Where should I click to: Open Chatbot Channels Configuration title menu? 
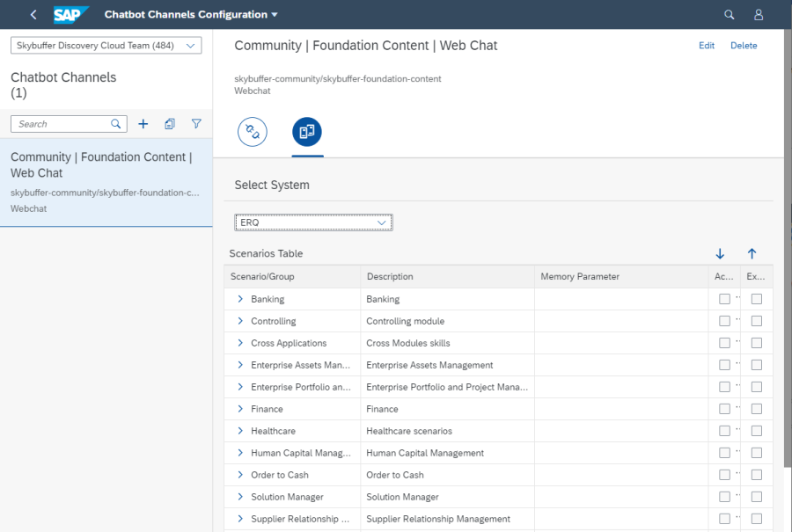191,15
